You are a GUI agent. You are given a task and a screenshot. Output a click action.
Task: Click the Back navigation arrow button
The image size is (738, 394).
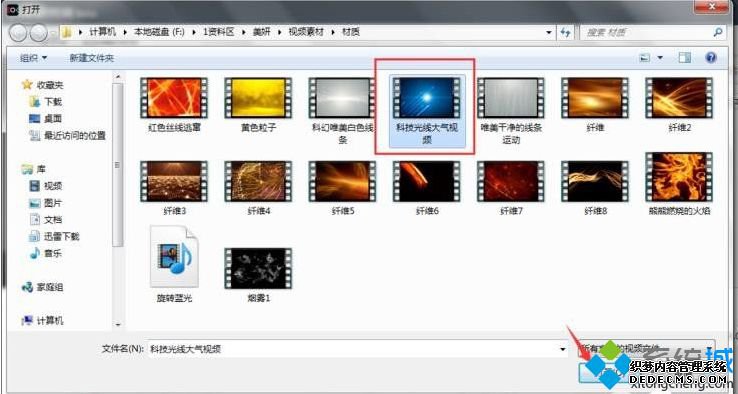coord(18,32)
